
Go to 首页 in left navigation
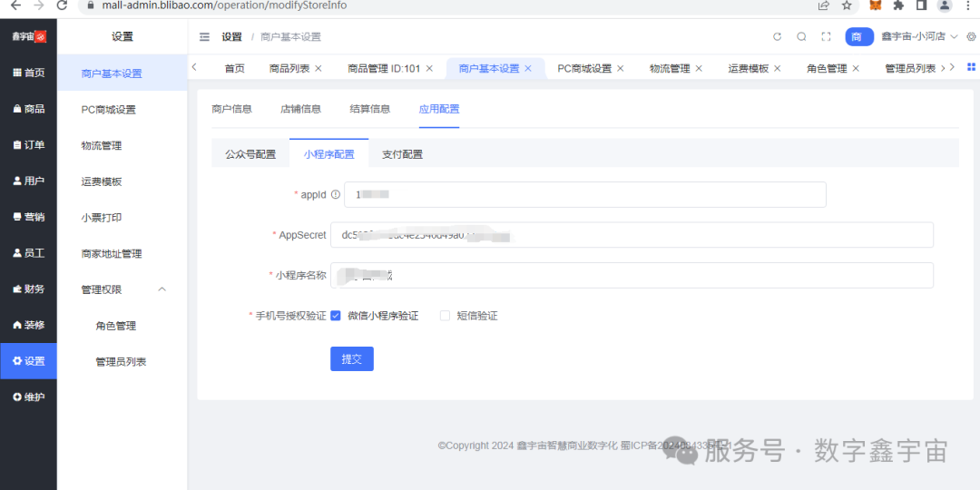tap(29, 73)
